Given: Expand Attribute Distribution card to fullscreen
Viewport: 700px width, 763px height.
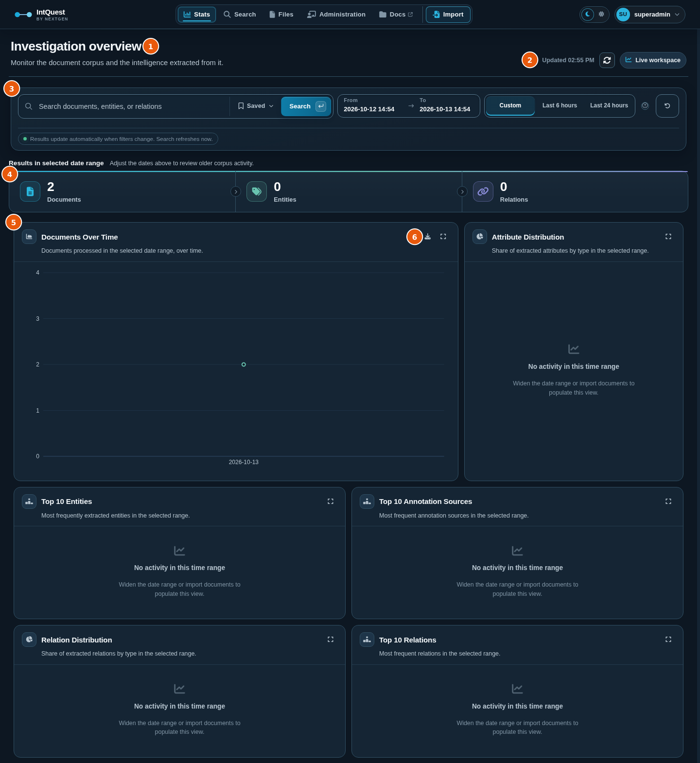Looking at the screenshot, I should click(x=668, y=237).
